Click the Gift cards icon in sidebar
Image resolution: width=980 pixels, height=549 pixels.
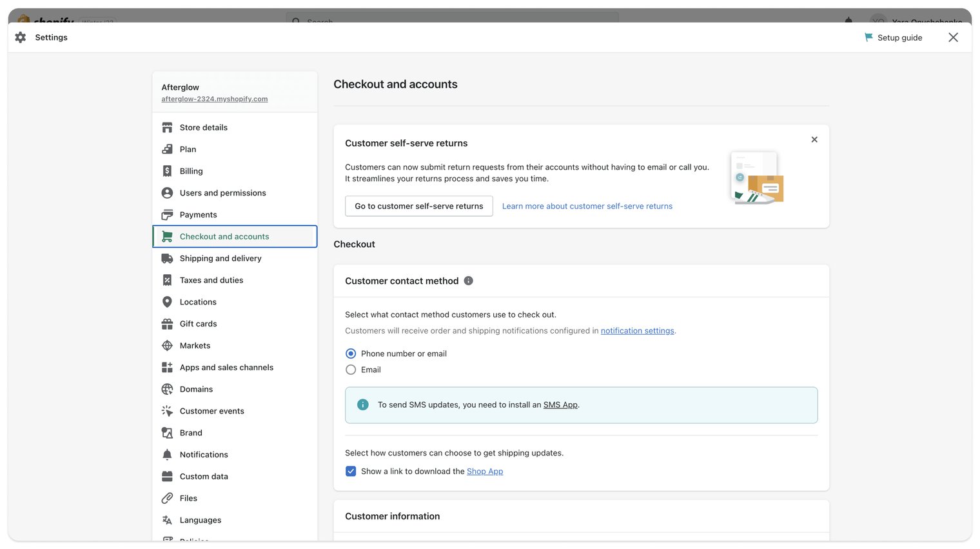(167, 324)
